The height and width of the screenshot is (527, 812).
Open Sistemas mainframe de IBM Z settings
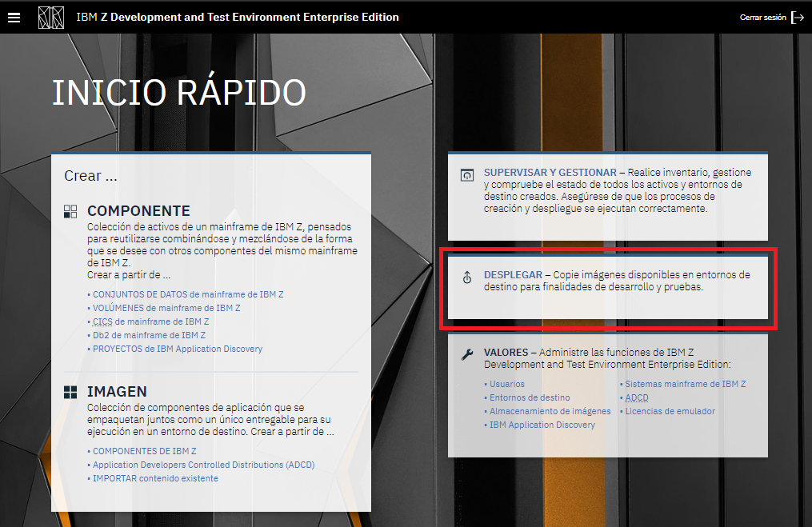[x=685, y=384]
